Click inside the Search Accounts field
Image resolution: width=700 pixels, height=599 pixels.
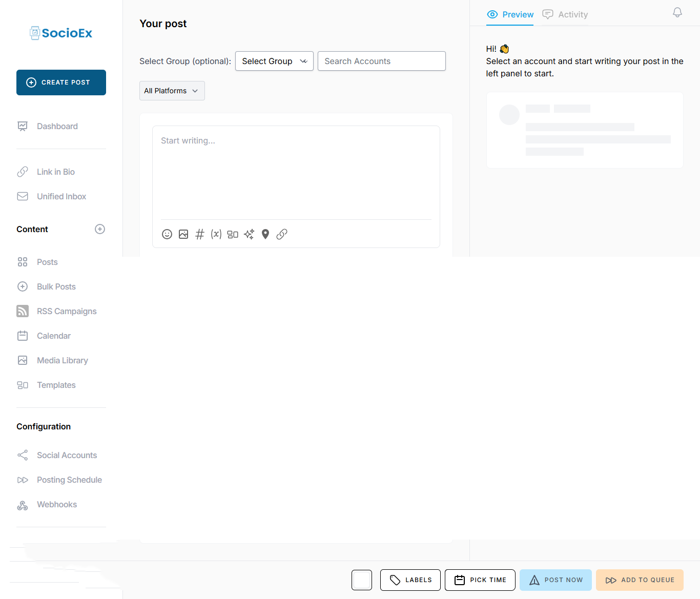(x=381, y=61)
